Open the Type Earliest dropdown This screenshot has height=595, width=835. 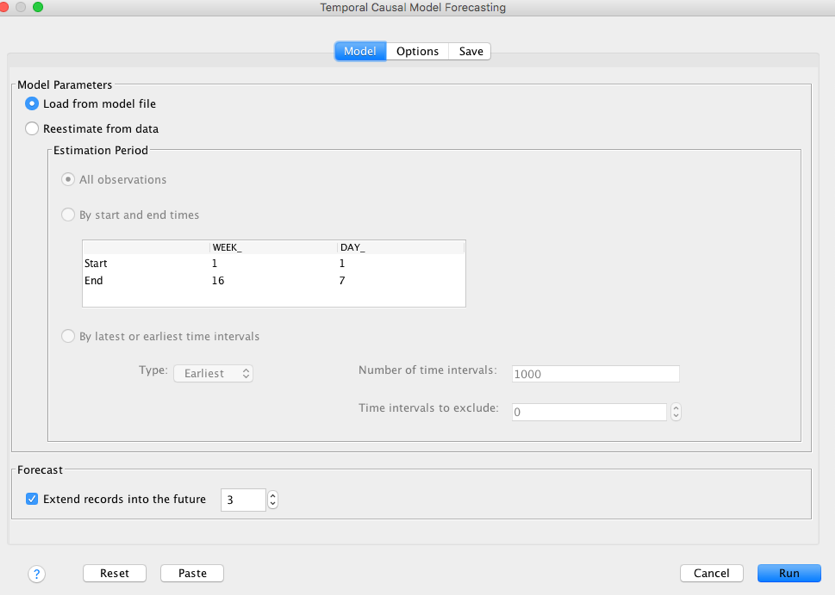point(213,373)
